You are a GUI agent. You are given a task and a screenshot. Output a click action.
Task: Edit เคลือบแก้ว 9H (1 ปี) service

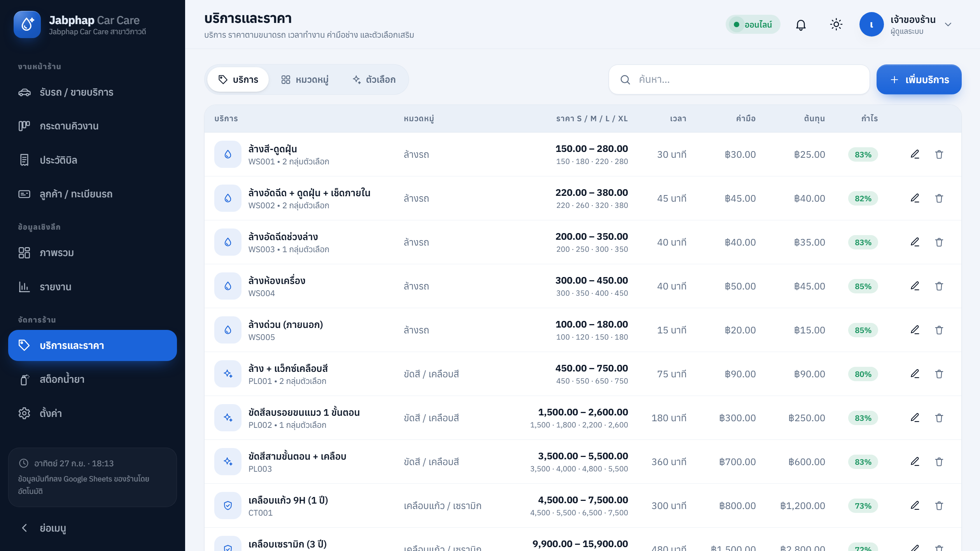click(x=915, y=506)
